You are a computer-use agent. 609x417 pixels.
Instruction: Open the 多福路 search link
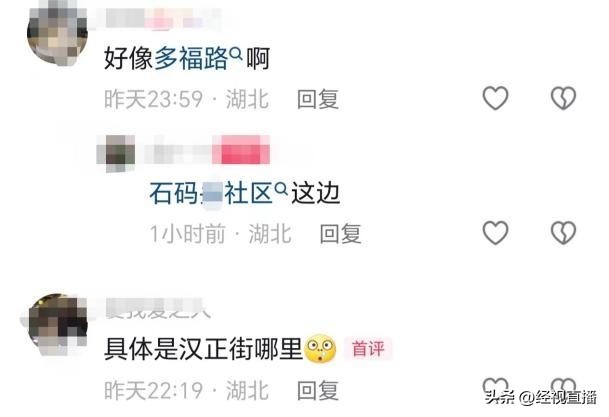[191, 59]
